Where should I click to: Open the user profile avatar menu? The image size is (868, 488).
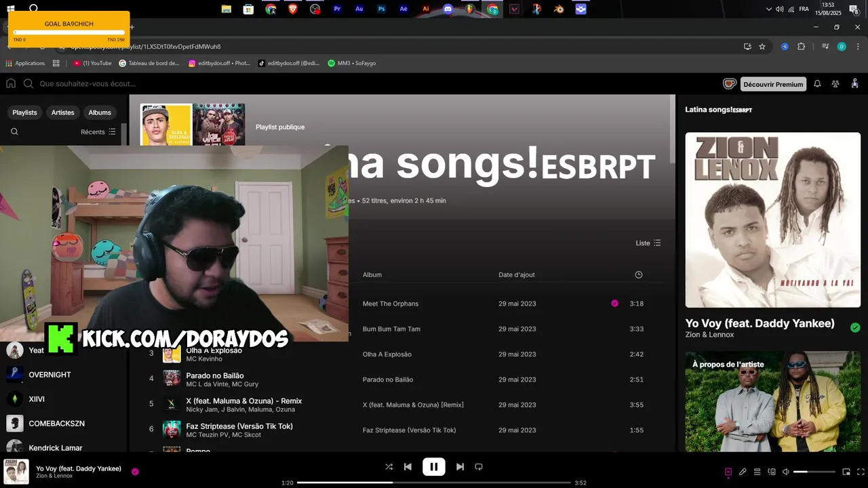854,83
